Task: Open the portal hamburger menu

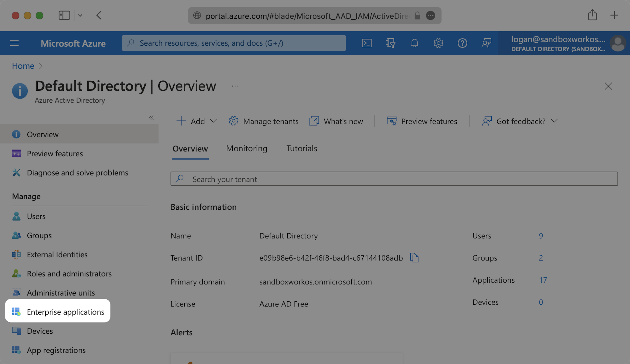Action: coord(14,43)
